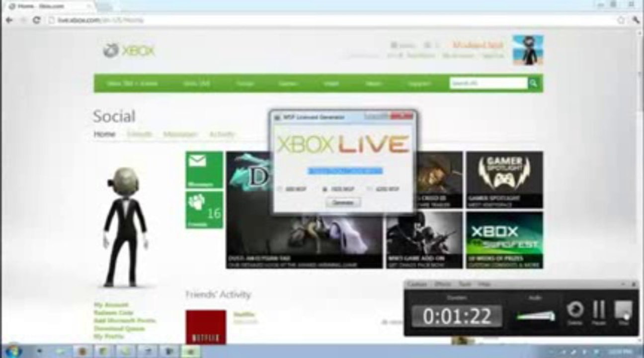
Task: Click the highlighted generated code field
Action: coord(345,171)
